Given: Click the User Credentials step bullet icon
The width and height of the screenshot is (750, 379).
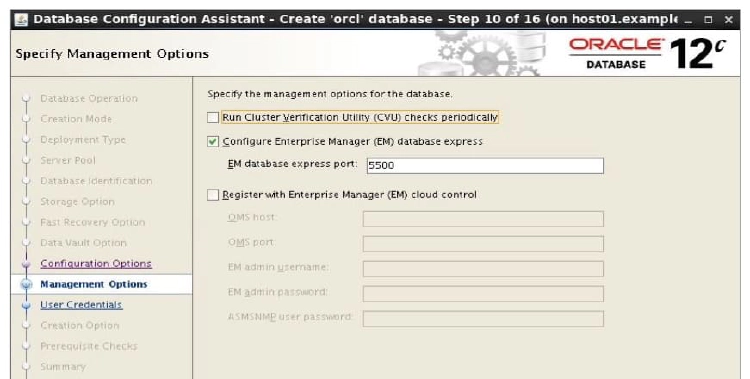Looking at the screenshot, I should tap(26, 305).
